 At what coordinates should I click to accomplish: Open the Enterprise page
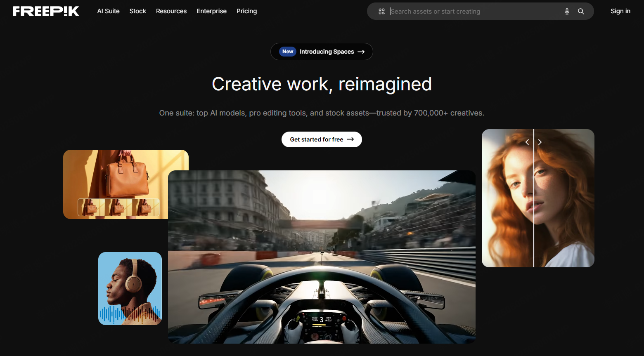pyautogui.click(x=211, y=11)
